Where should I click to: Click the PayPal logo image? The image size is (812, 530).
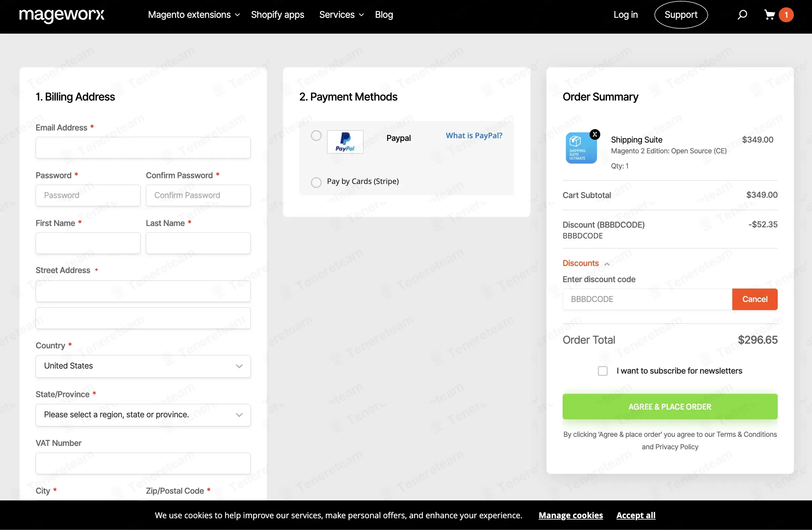345,142
